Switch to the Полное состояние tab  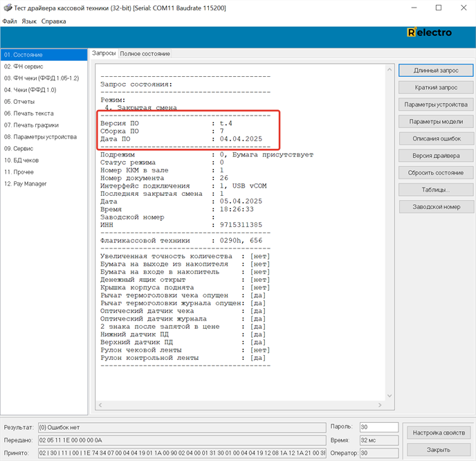[145, 54]
